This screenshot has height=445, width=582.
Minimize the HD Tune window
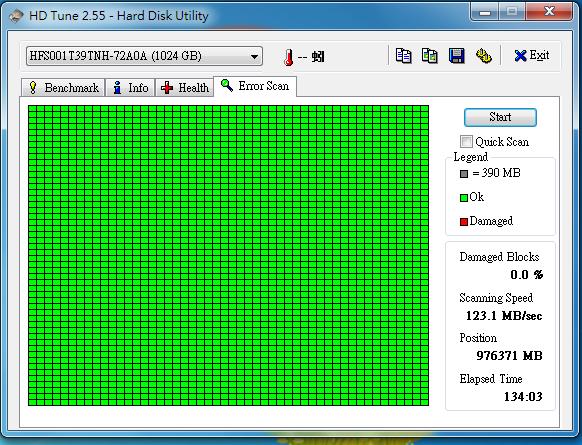[485, 12]
